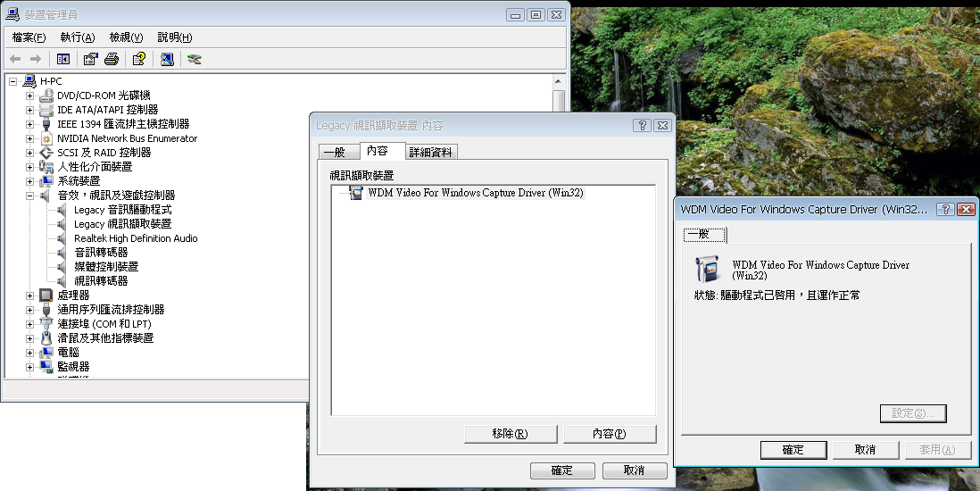Image resolution: width=980 pixels, height=491 pixels.
Task: Click the 電腦 category icon
Action: click(x=46, y=353)
